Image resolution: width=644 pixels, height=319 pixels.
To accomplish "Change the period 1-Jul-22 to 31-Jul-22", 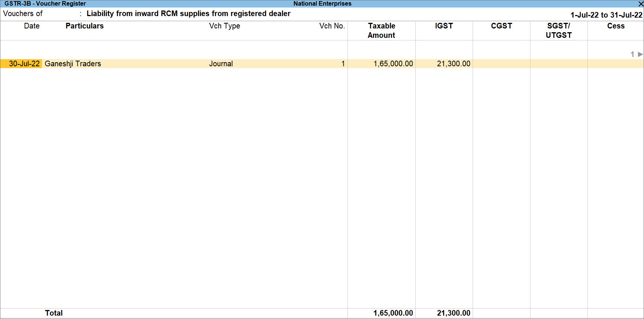I will (x=606, y=15).
